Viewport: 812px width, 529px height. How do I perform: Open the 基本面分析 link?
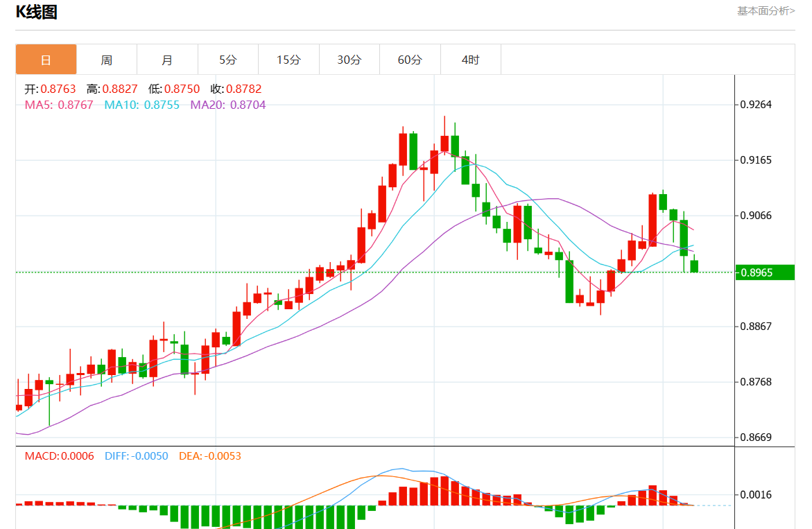[766, 11]
